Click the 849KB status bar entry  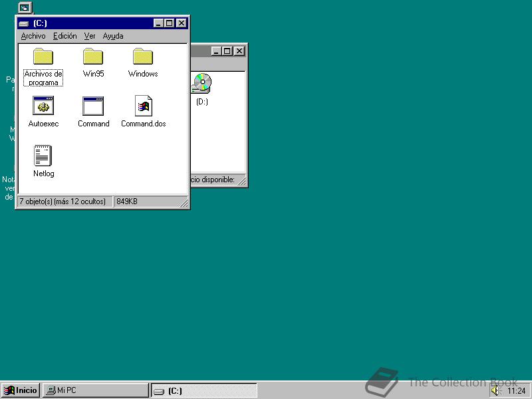tap(127, 201)
